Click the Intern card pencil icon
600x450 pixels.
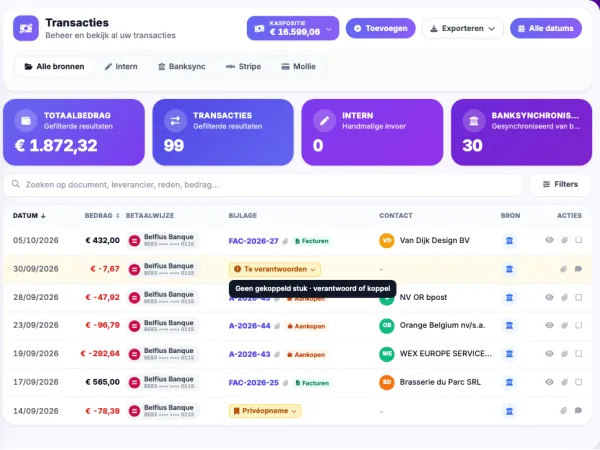[324, 121]
